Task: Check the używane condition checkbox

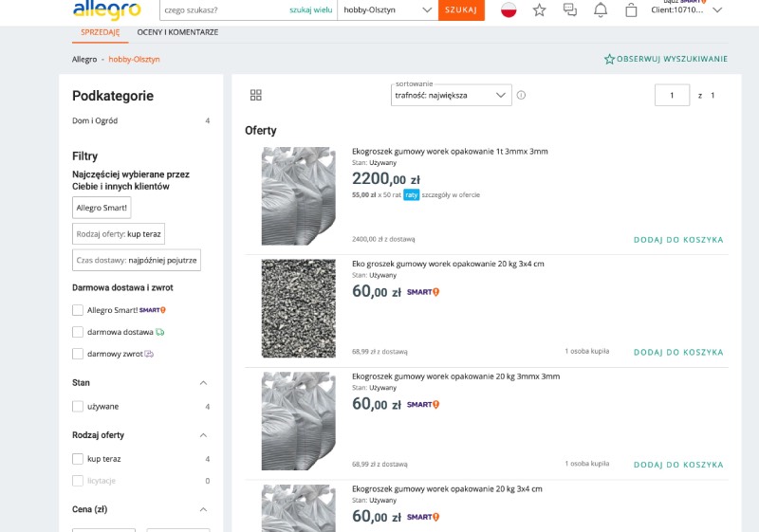Action: click(x=78, y=406)
